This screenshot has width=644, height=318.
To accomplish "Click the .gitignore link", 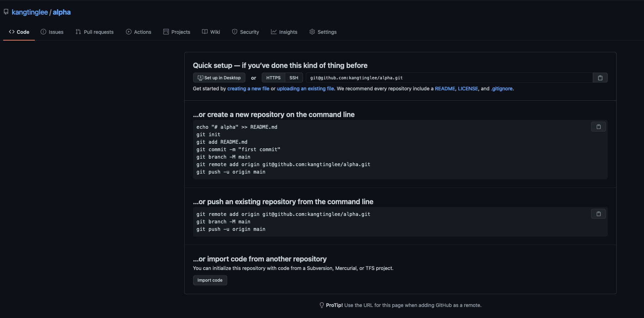I will 502,89.
